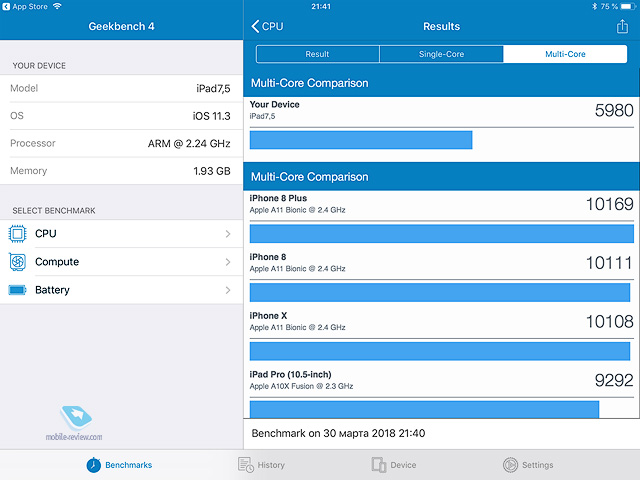Click the Your Device score bar
This screenshot has width=640, height=480.
tap(361, 140)
